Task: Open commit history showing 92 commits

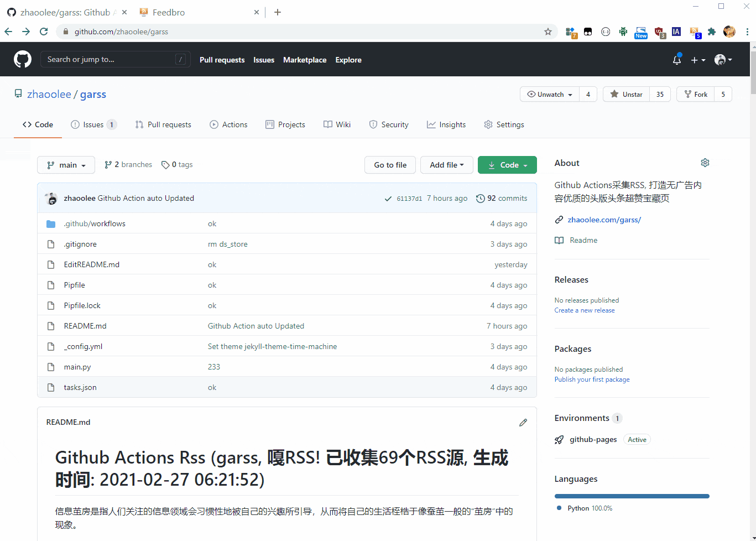Action: point(502,198)
